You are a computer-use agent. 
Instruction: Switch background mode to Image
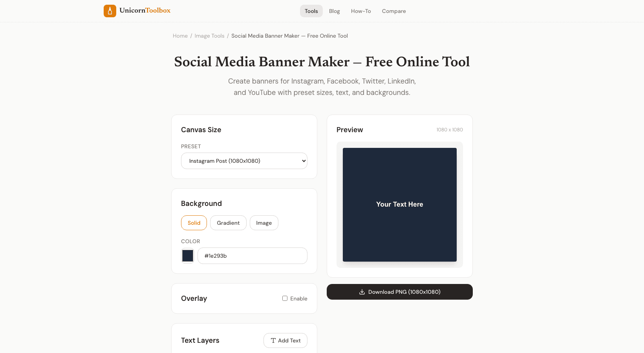coord(264,223)
